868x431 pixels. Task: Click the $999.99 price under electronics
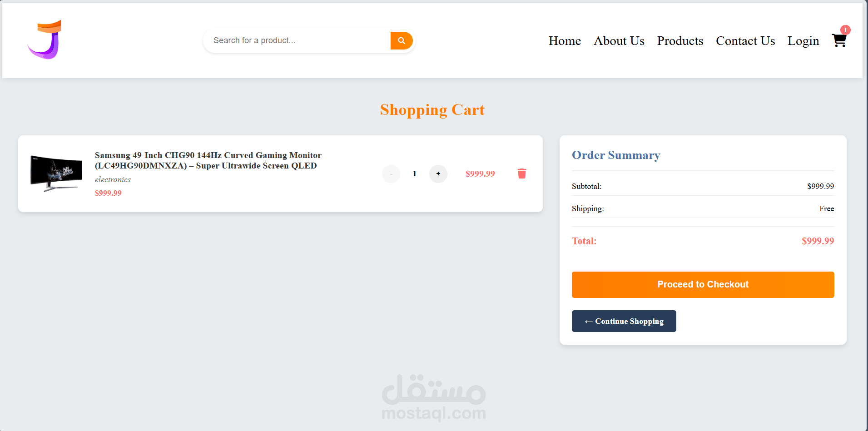coord(108,193)
